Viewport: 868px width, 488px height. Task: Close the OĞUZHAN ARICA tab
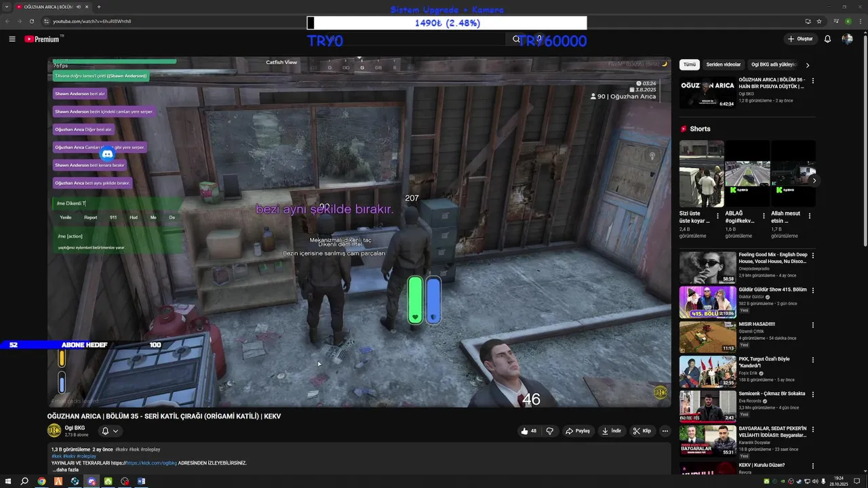click(88, 7)
